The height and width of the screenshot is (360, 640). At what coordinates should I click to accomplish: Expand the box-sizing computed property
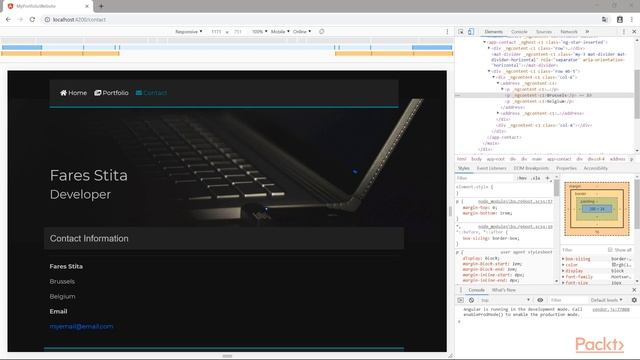coord(563,259)
